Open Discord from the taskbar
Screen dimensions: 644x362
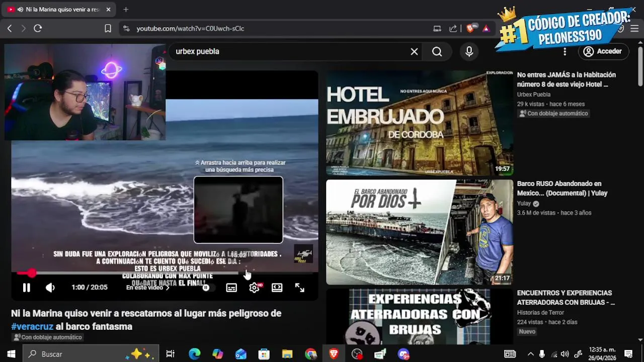[x=404, y=354]
